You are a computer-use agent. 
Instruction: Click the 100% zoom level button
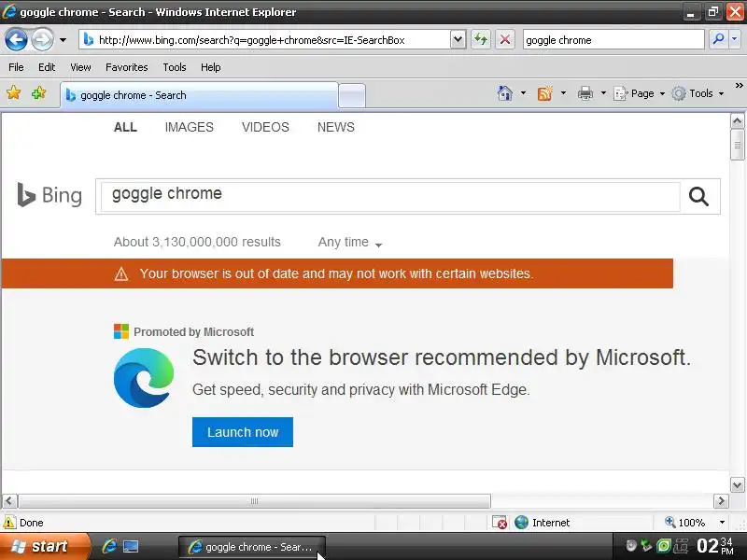click(x=685, y=523)
